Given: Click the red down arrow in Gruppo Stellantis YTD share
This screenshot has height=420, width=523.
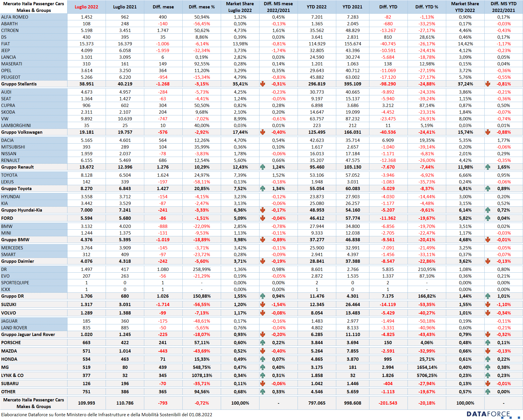Looking at the screenshot, I should [488, 84].
